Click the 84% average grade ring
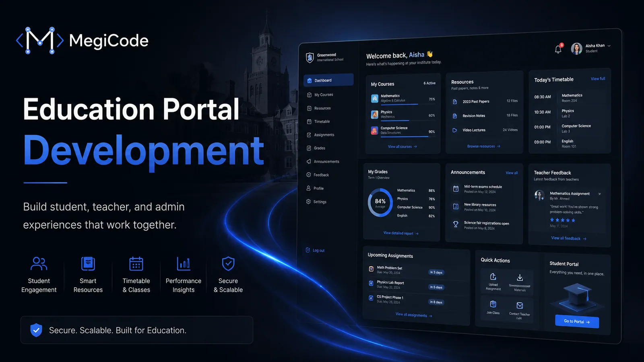 [380, 202]
